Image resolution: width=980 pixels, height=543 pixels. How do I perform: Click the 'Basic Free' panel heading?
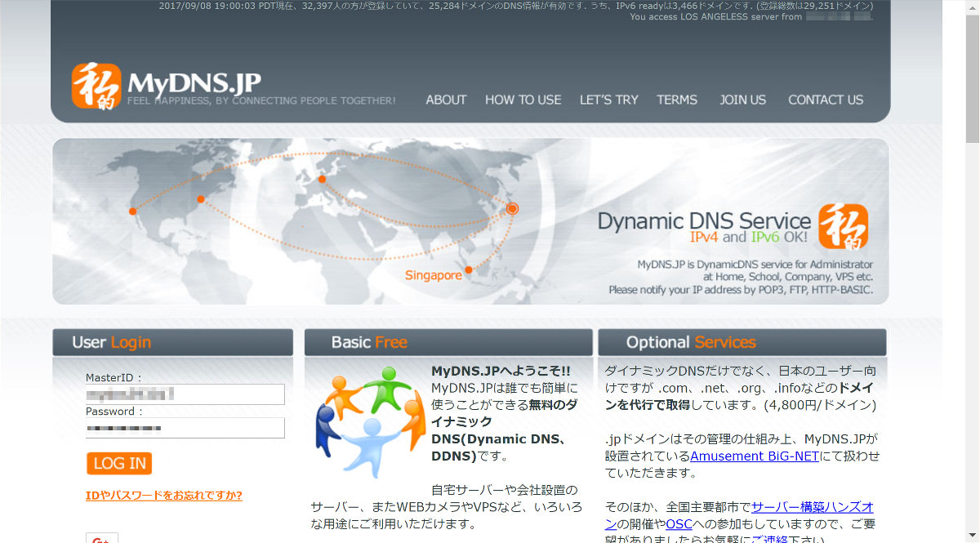point(369,343)
